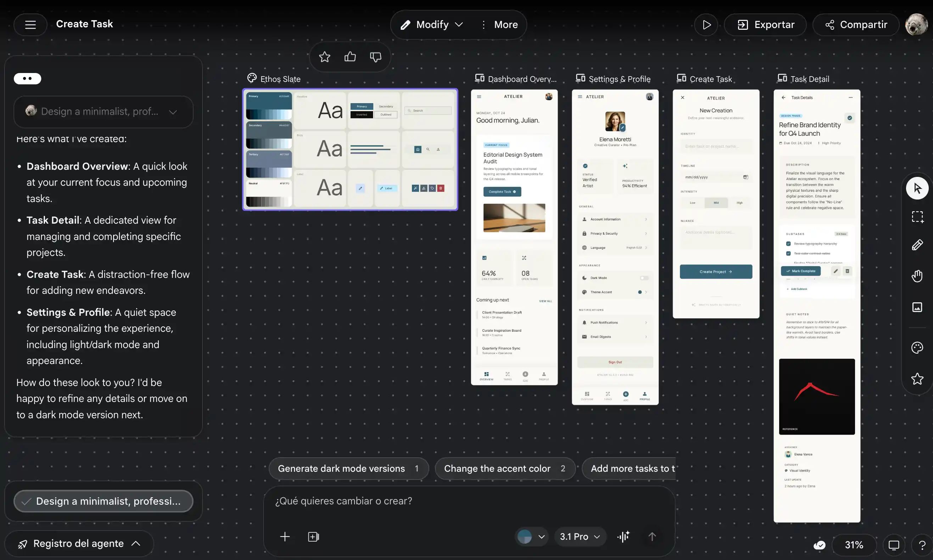Select the pencil edit tool
This screenshot has height=560, width=933.
pos(917,245)
